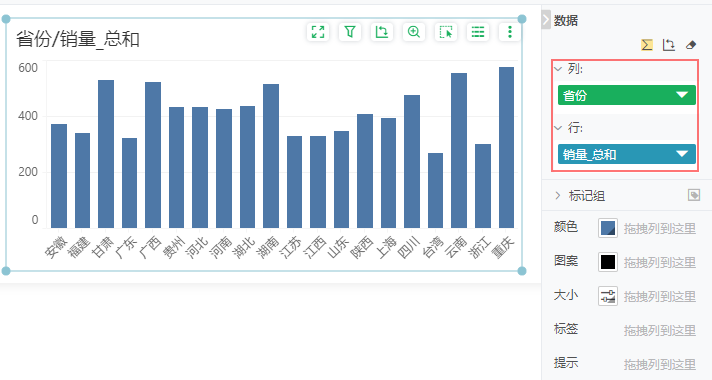This screenshot has width=712, height=380.
Task: Collapse the 行 section chevron
Action: [x=558, y=128]
